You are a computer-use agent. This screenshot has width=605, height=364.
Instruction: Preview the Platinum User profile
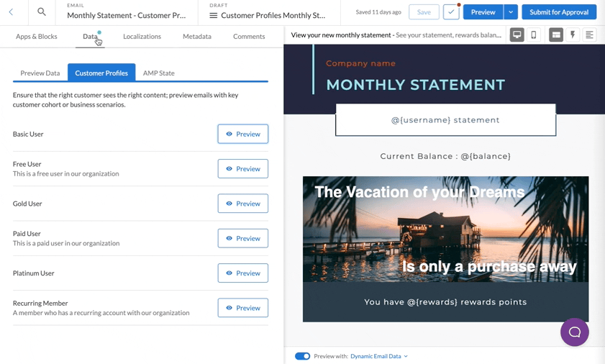coord(242,273)
